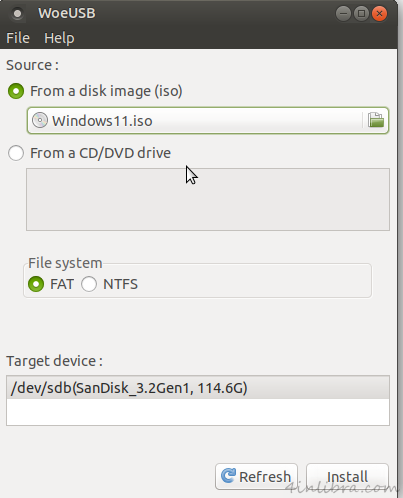Click the WoeUSB title bar app icon

[x=18, y=14]
